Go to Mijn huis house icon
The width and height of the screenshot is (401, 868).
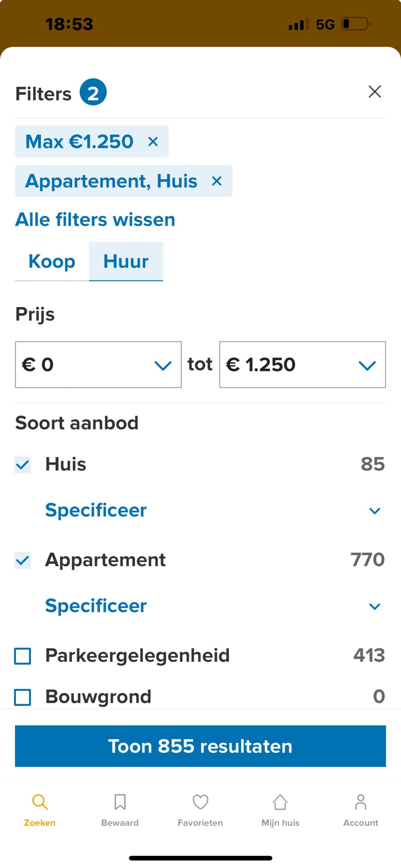[280, 802]
